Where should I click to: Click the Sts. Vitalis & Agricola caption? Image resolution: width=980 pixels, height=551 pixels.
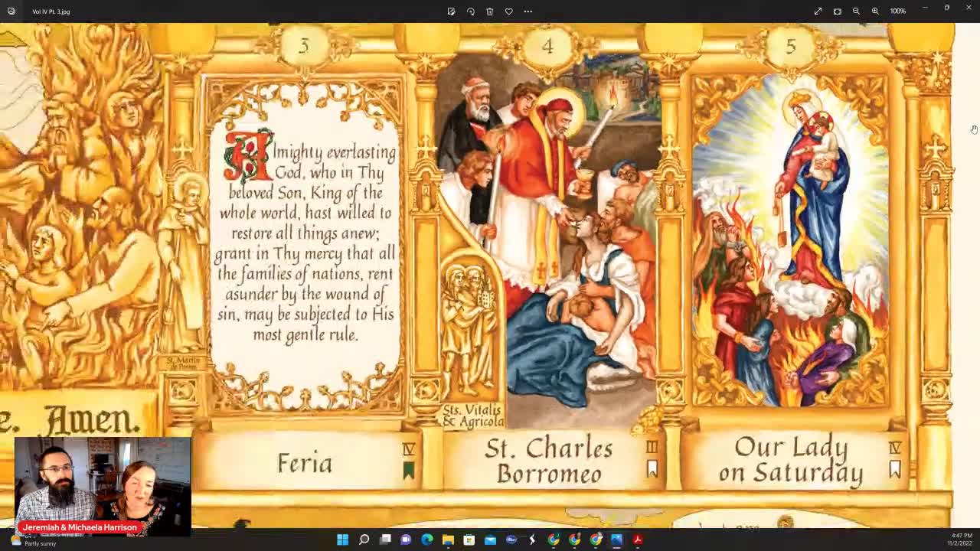pyautogui.click(x=473, y=416)
